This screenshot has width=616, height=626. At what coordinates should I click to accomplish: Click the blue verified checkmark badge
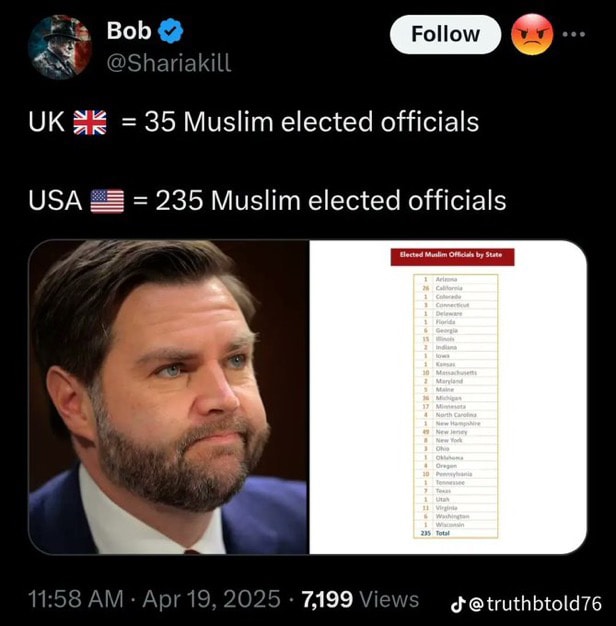[171, 31]
